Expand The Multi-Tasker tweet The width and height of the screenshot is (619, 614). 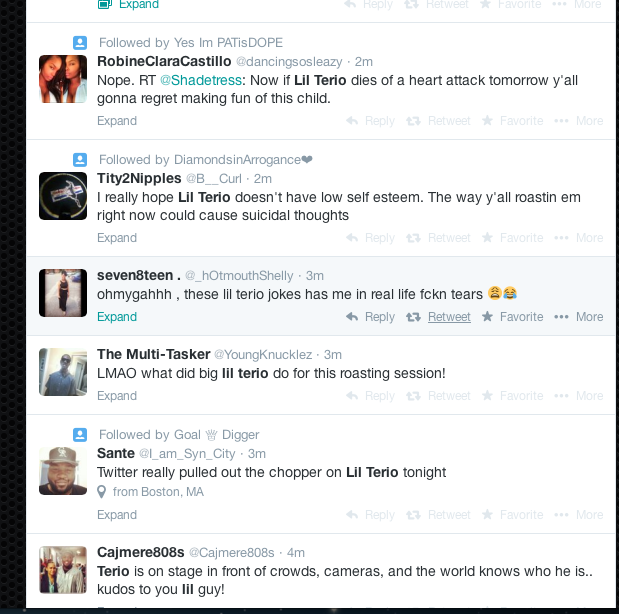click(117, 396)
